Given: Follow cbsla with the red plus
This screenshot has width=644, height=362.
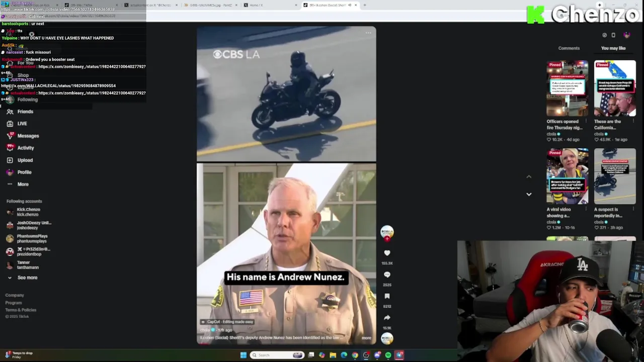Looking at the screenshot, I should [387, 239].
